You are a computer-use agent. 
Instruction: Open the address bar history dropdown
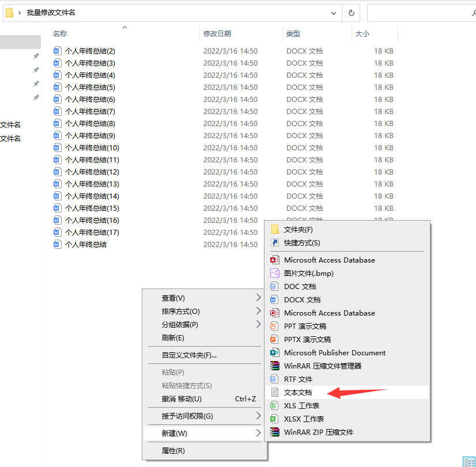point(334,13)
